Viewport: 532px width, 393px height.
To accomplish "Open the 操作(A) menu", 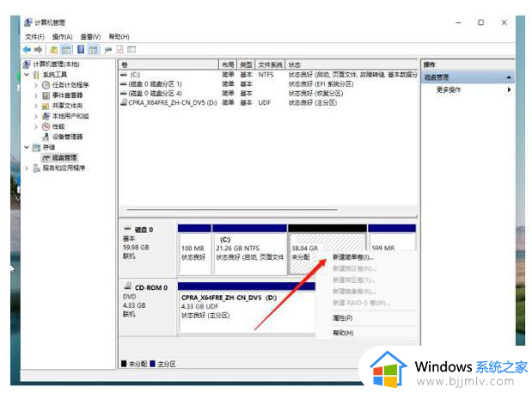I will point(63,37).
